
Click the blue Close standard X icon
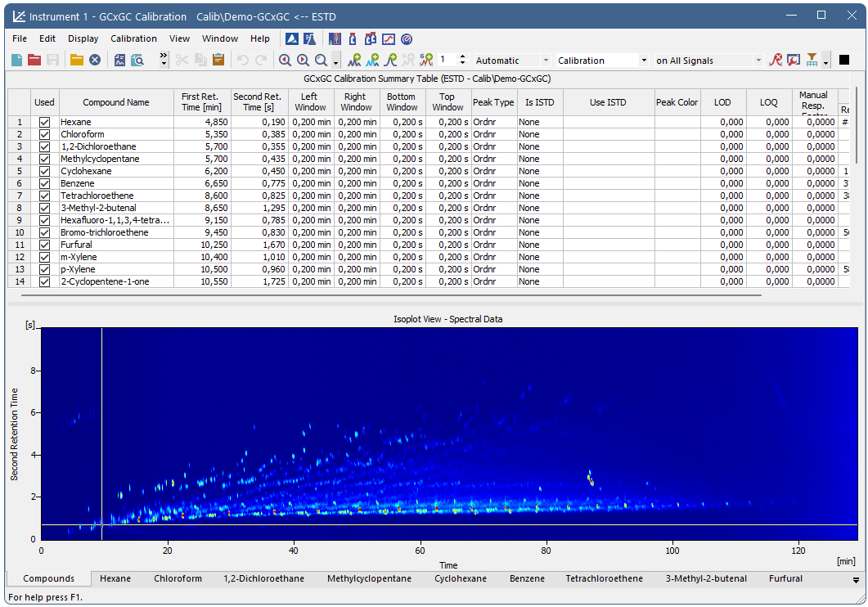(x=95, y=60)
